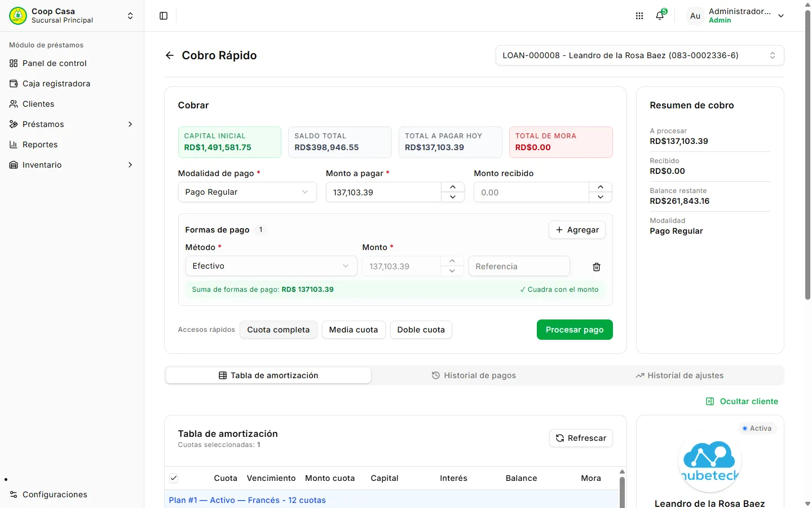
Task: Click the Agregar payment method button
Action: click(577, 230)
